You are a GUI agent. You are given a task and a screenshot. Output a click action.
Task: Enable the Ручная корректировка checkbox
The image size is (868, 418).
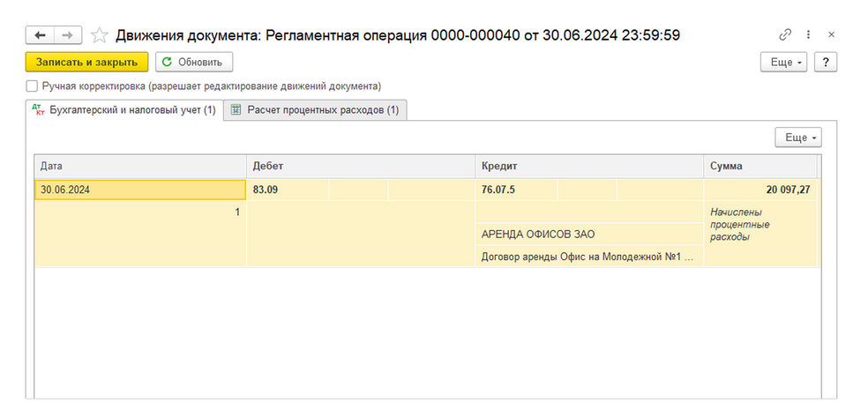coord(33,86)
